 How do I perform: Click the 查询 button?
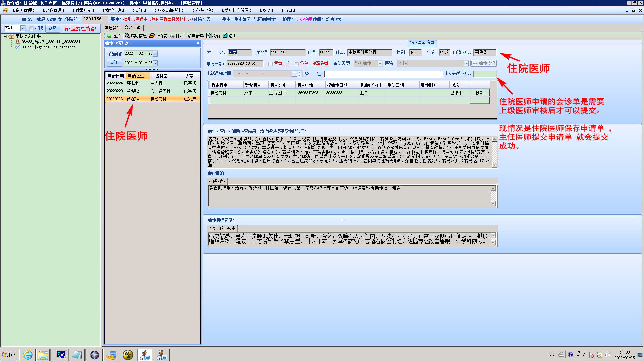(114, 63)
